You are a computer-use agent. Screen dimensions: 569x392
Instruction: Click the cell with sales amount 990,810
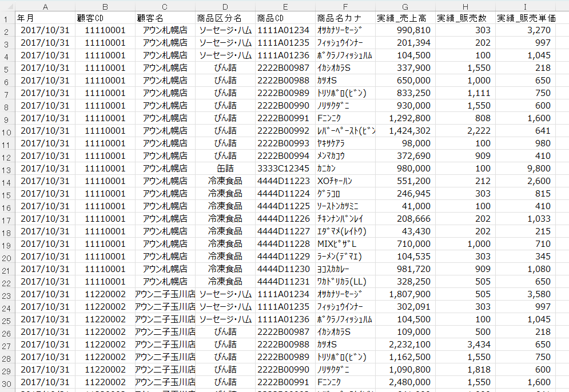[x=405, y=30]
